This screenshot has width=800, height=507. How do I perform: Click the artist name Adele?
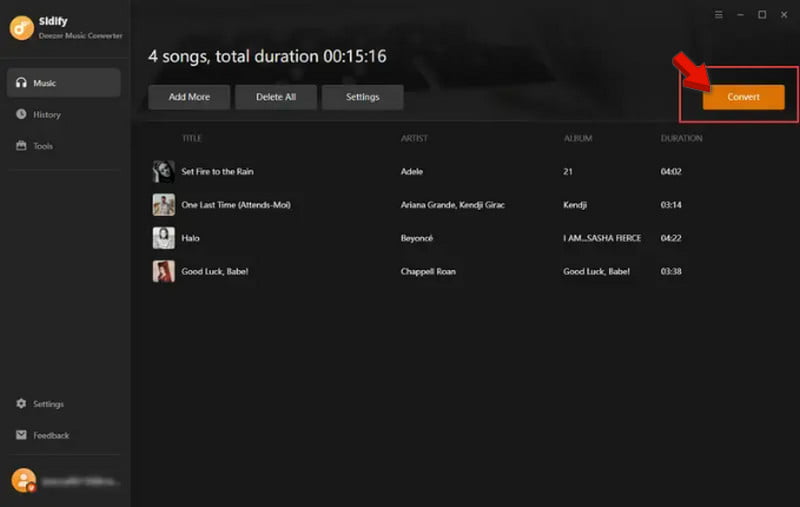[x=412, y=171]
